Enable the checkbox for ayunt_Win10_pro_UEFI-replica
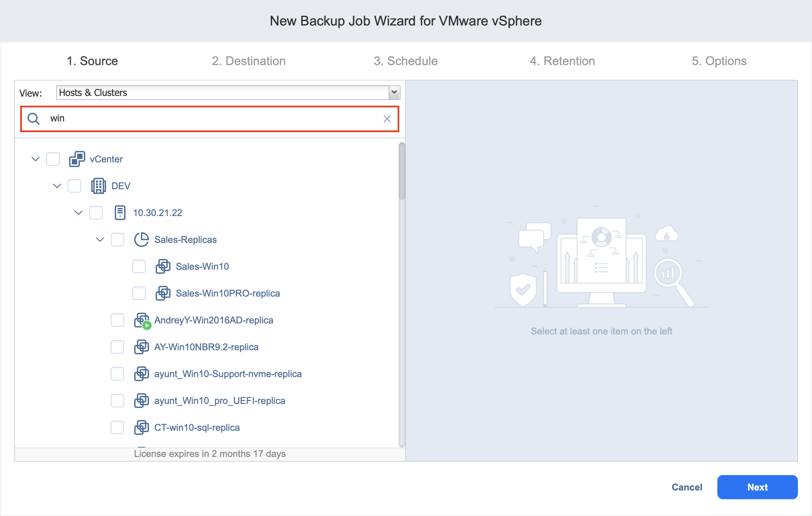The width and height of the screenshot is (812, 516). [x=117, y=401]
